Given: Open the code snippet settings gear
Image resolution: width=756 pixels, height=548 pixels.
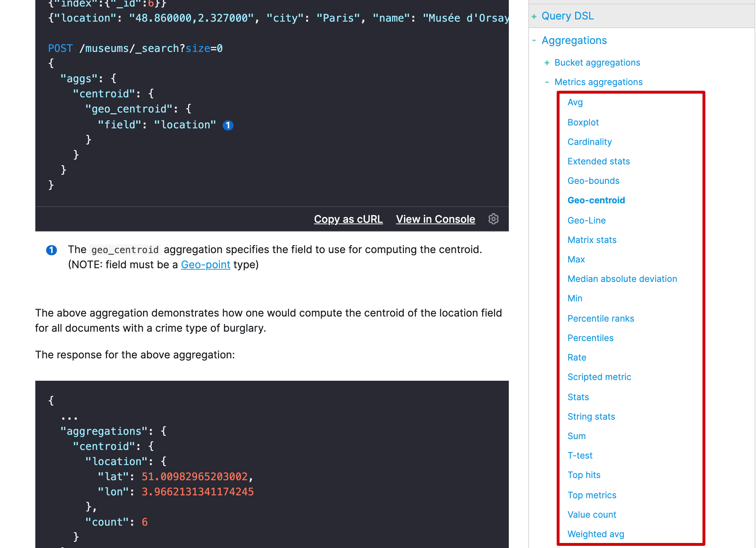Looking at the screenshot, I should (x=493, y=219).
